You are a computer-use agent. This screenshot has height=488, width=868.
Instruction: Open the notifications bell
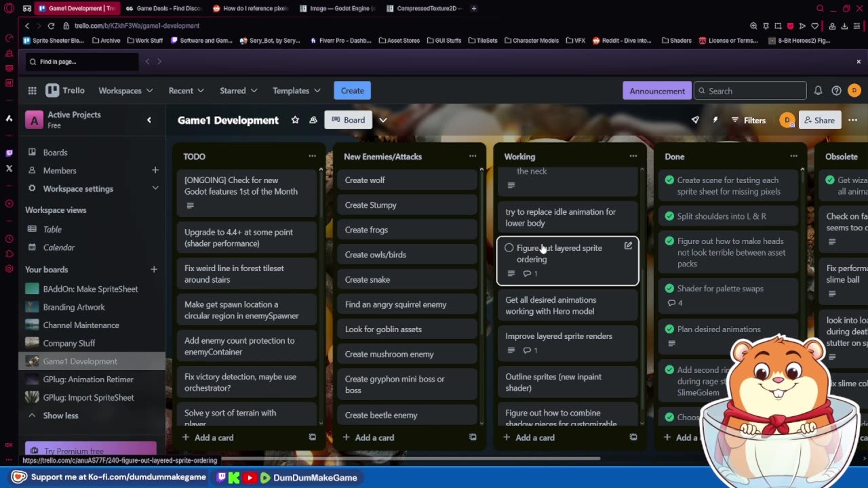click(x=818, y=90)
